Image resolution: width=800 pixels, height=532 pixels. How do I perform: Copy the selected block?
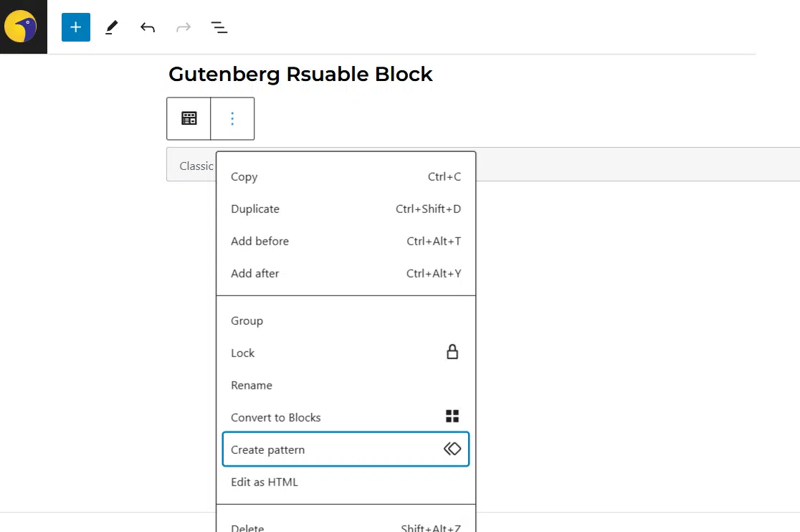pos(244,176)
